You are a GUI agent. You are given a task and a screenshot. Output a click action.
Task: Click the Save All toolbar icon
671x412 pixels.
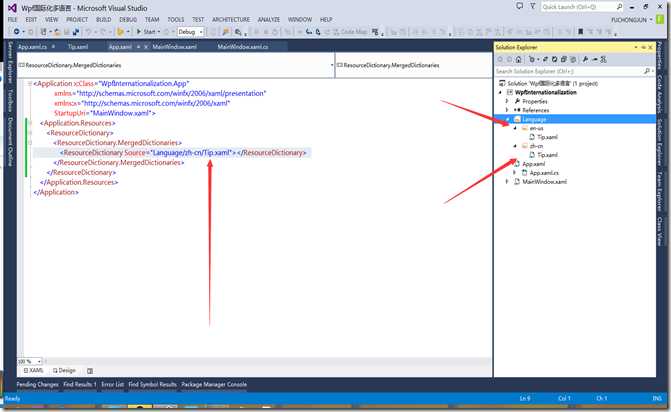(x=76, y=32)
